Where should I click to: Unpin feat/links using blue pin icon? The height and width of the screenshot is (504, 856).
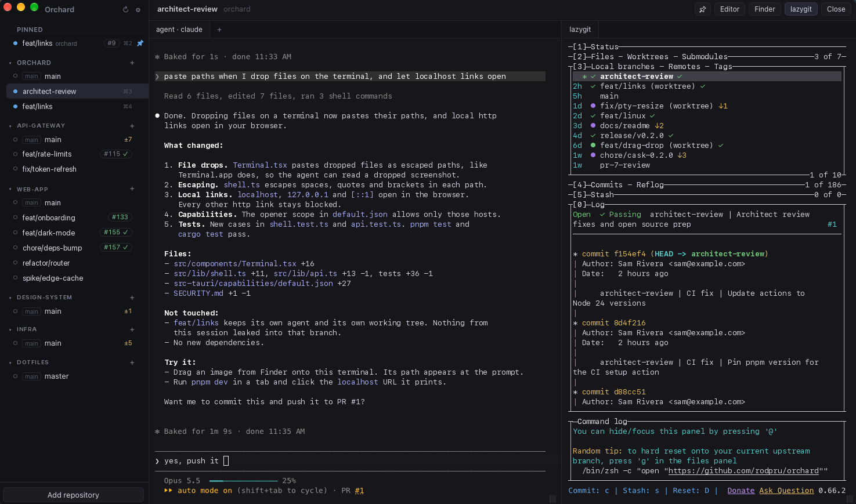[x=140, y=43]
